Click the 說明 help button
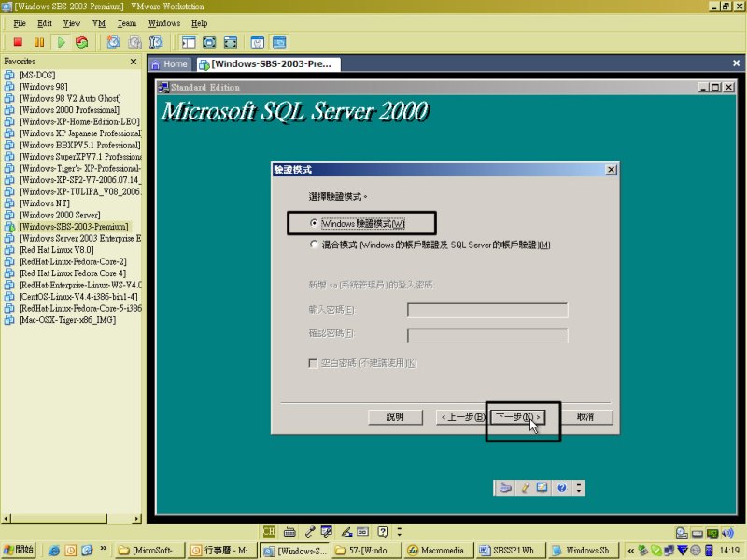The width and height of the screenshot is (747, 560). (x=395, y=417)
